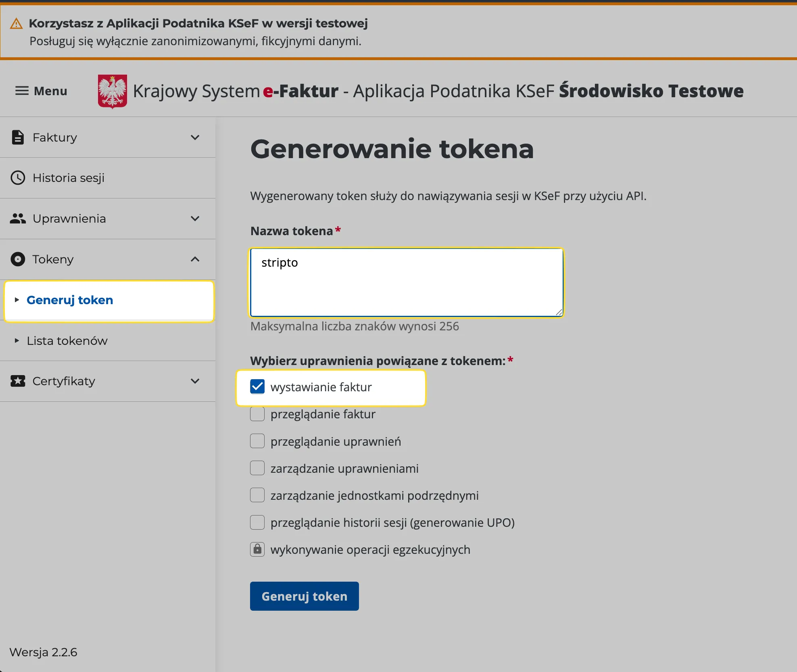Click the warning triangle icon in banner
797x672 pixels.
pos(16,23)
